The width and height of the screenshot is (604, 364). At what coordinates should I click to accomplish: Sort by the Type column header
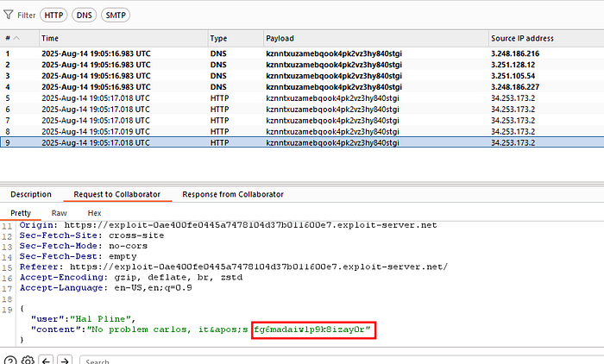(236, 38)
